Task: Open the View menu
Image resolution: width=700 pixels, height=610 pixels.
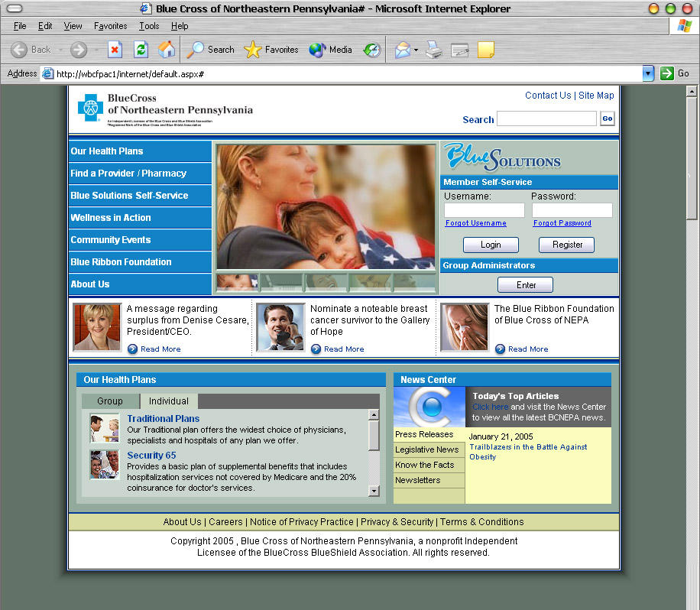Action: point(73,26)
